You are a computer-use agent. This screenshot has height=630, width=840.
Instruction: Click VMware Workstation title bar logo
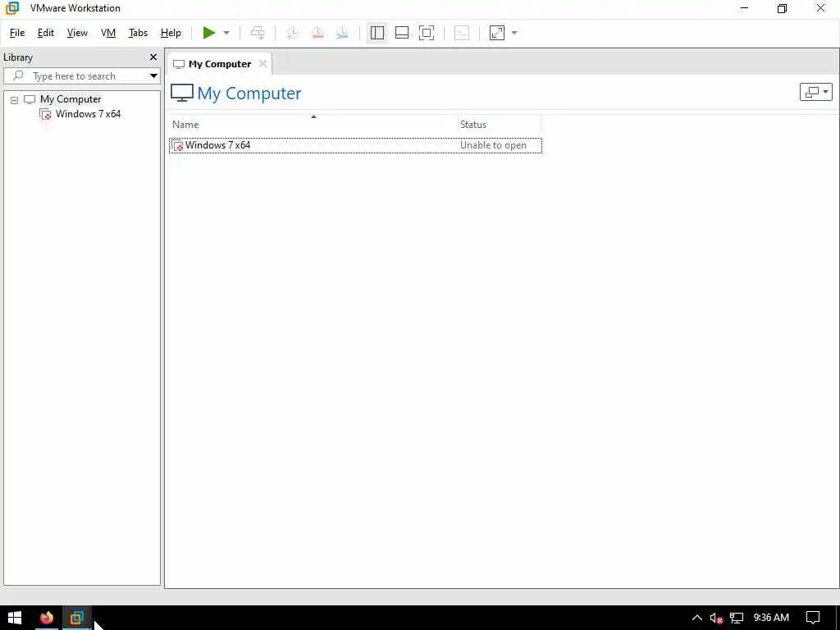tap(11, 8)
